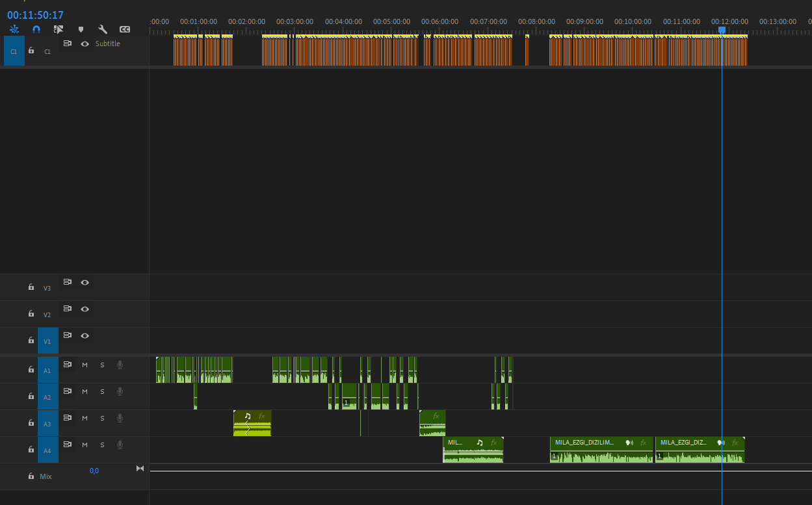Click the Mix volume value 0,0
Screen dimensions: 812x505
94,470
